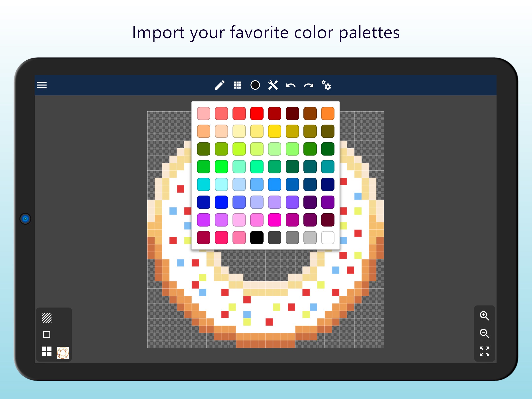Open the settings gears icon
532x399 pixels.
pyautogui.click(x=326, y=85)
